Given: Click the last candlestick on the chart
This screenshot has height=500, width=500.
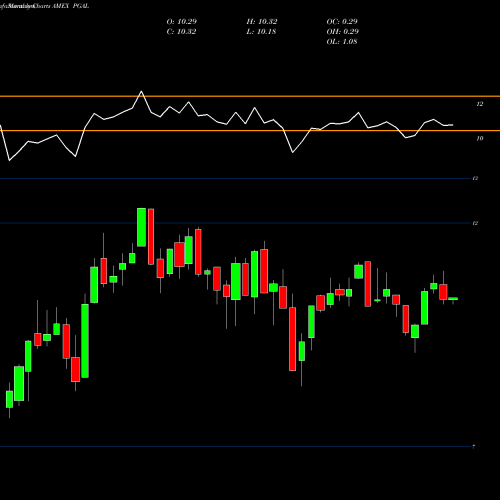Looking at the screenshot, I should click(453, 299).
